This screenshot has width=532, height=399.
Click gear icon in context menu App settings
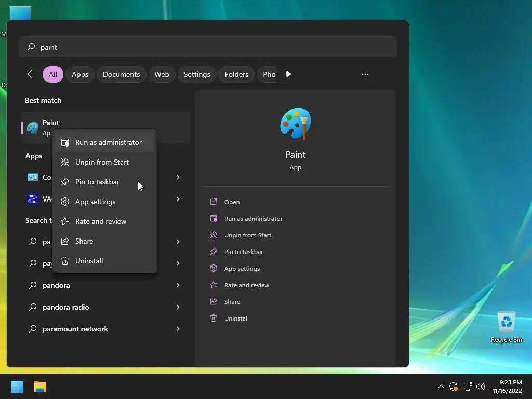tap(65, 202)
